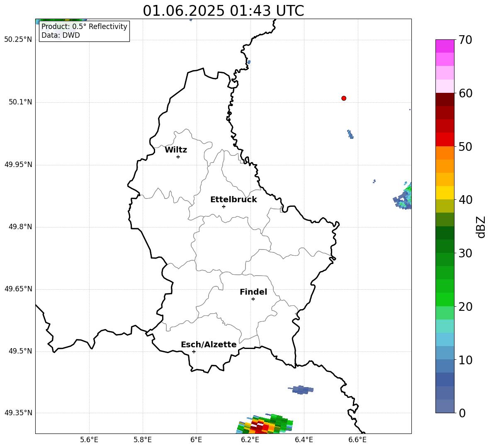
Task: Click the cross marker under Findel
Action: [x=253, y=299]
